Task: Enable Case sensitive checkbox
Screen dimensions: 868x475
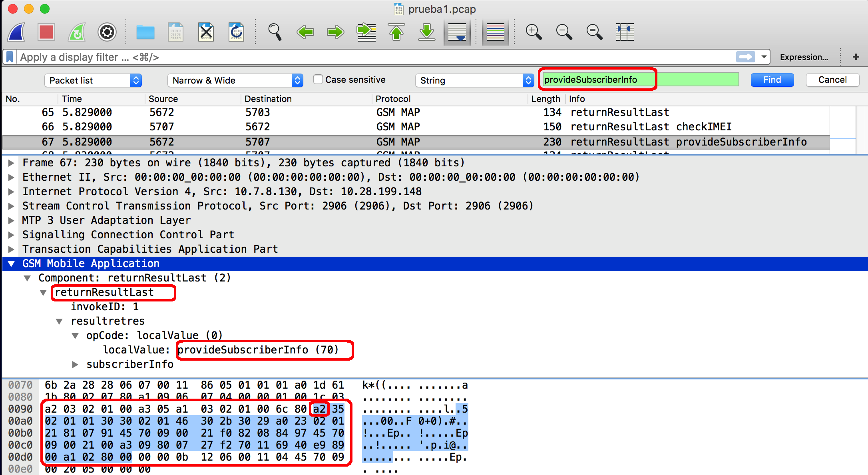Action: (x=318, y=80)
